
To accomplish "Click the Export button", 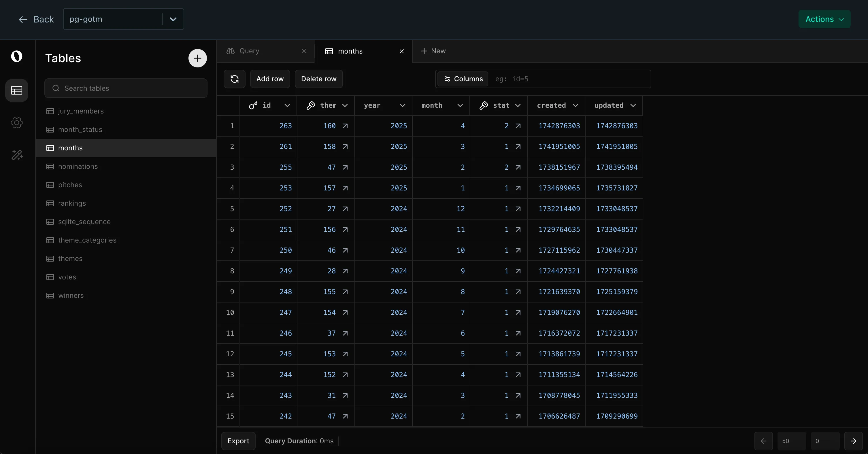I will 238,441.
